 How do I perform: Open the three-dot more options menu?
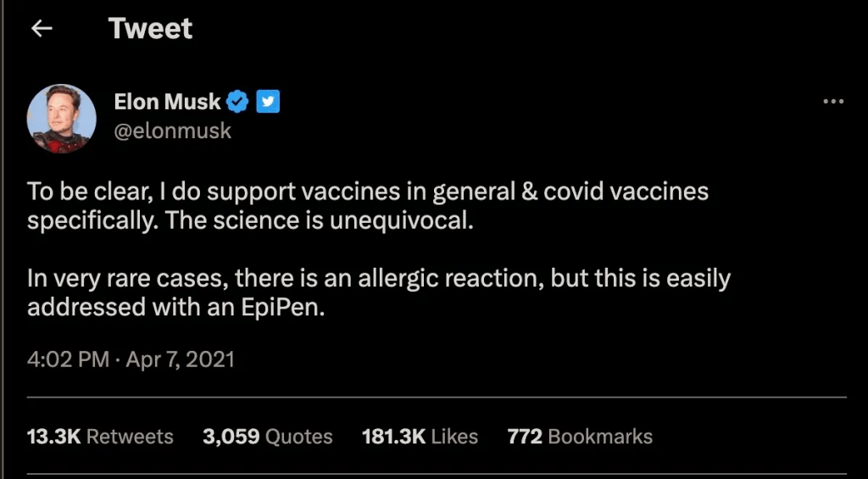[x=833, y=102]
